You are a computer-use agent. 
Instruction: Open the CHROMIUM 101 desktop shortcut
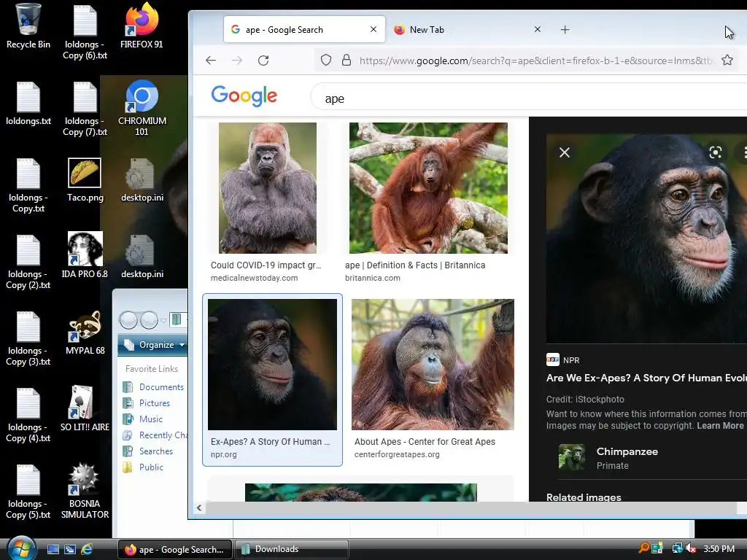[x=142, y=108]
